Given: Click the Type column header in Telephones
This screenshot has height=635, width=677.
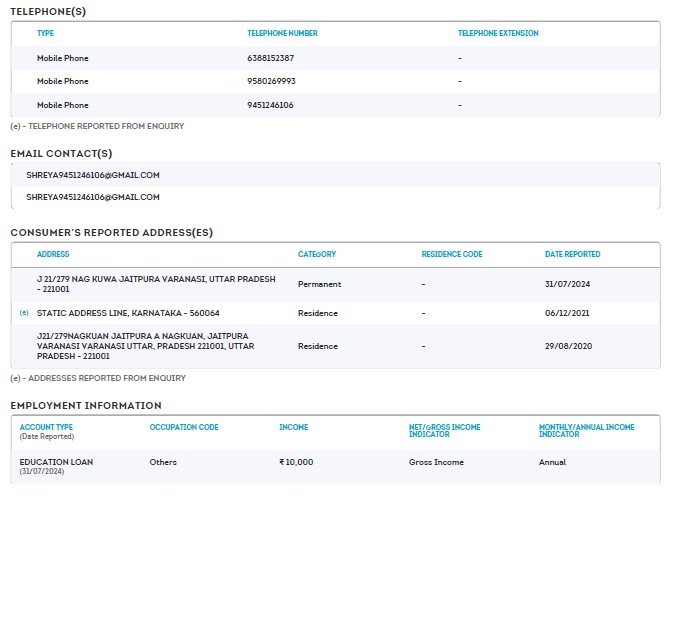Looking at the screenshot, I should coord(45,33).
